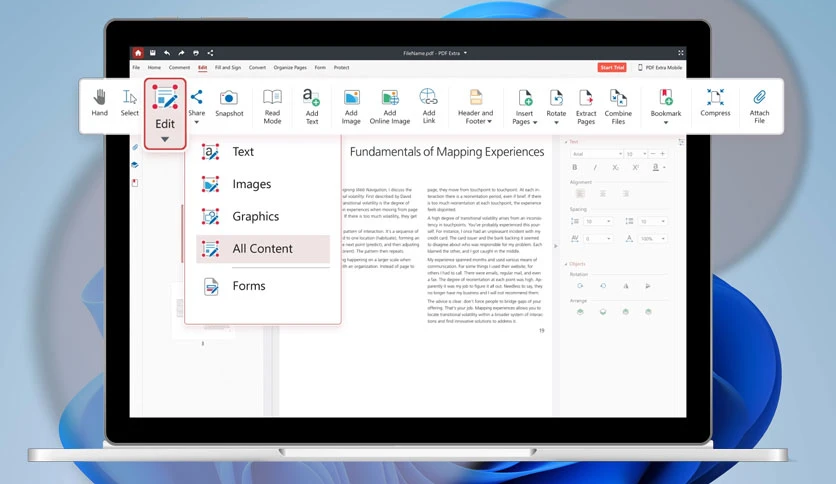Screen dimensions: 836x484
Task: Pick a font color with underlined A
Action: (x=656, y=167)
